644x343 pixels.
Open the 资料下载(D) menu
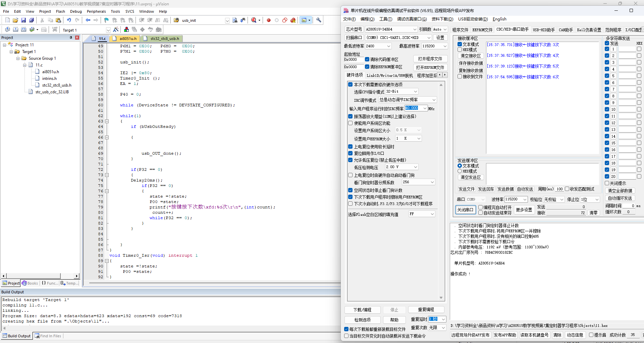click(442, 19)
